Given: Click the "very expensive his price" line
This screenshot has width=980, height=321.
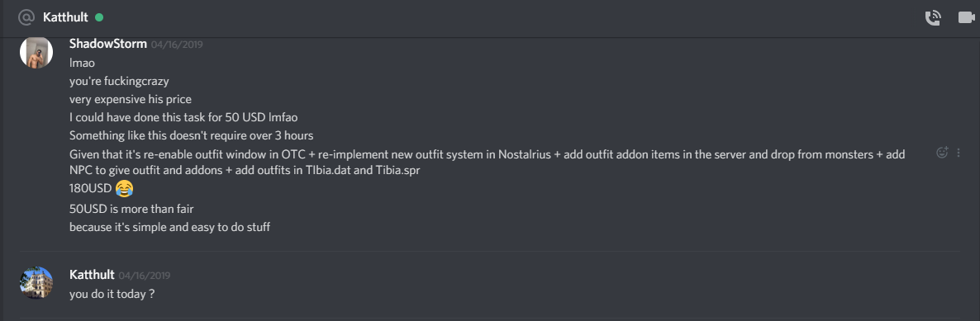Looking at the screenshot, I should click(130, 99).
